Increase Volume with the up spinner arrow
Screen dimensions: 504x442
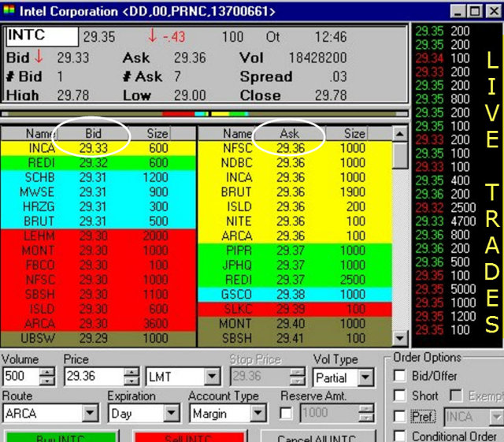click(47, 372)
